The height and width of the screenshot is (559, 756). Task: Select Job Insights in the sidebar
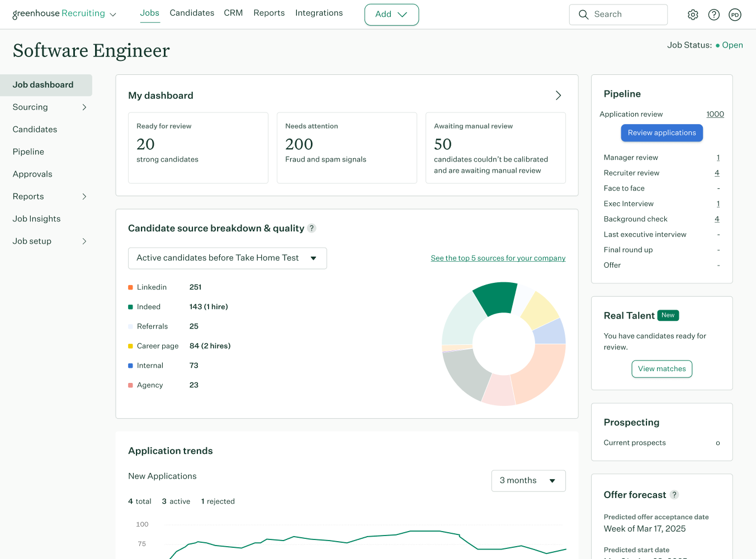coord(37,219)
